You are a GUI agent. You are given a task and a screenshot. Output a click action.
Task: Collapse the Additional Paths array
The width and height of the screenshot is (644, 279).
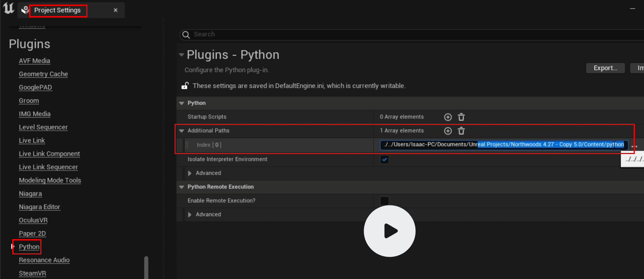click(181, 131)
